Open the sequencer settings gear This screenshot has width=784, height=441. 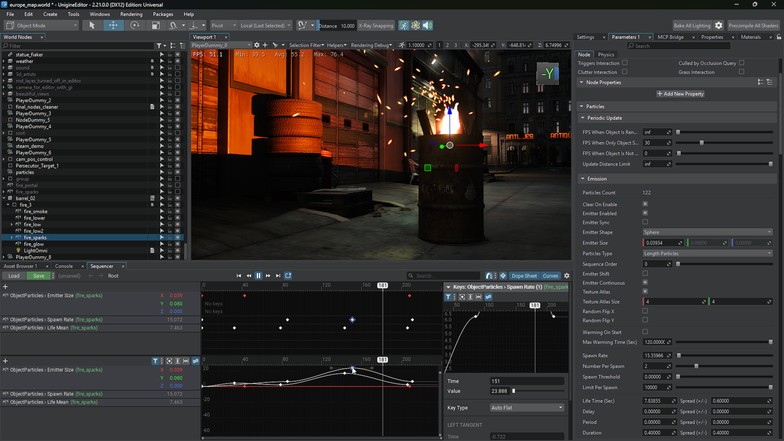coord(566,276)
